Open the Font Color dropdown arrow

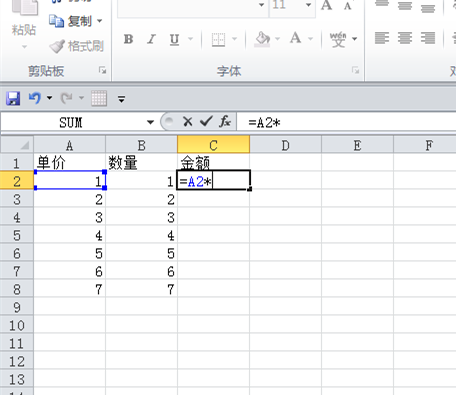click(310, 39)
